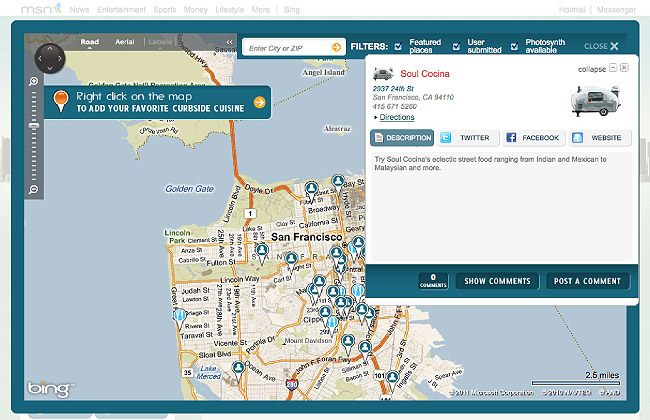Open More in MSN navigation
Viewport: 650px width, 420px height.
[260, 10]
